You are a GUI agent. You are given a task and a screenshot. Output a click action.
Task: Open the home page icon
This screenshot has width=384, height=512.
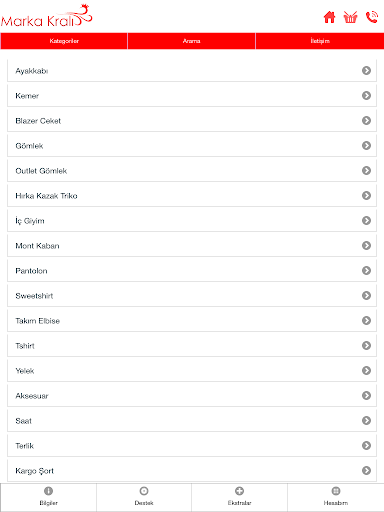point(329,17)
